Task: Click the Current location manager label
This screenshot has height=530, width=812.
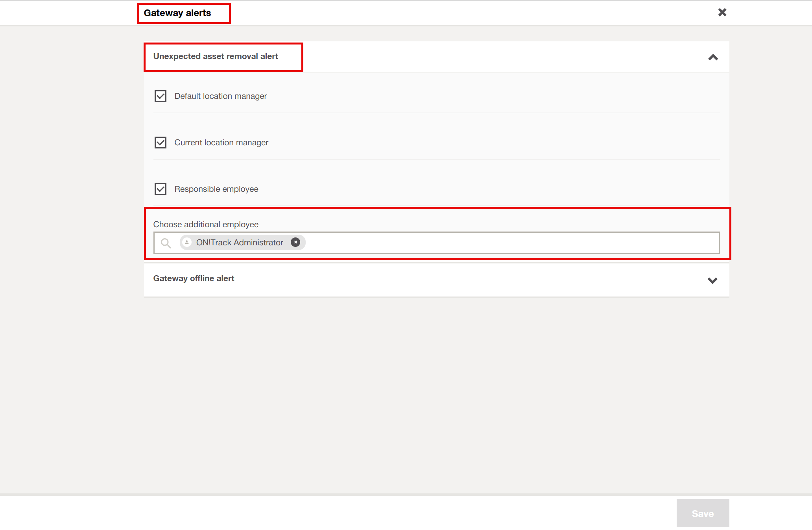Action: [221, 143]
